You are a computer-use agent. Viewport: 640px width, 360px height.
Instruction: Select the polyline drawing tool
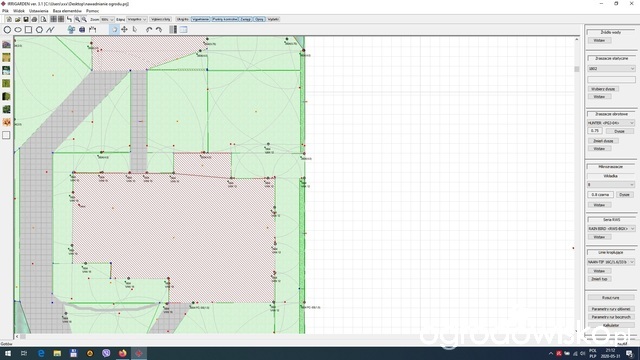50,30
